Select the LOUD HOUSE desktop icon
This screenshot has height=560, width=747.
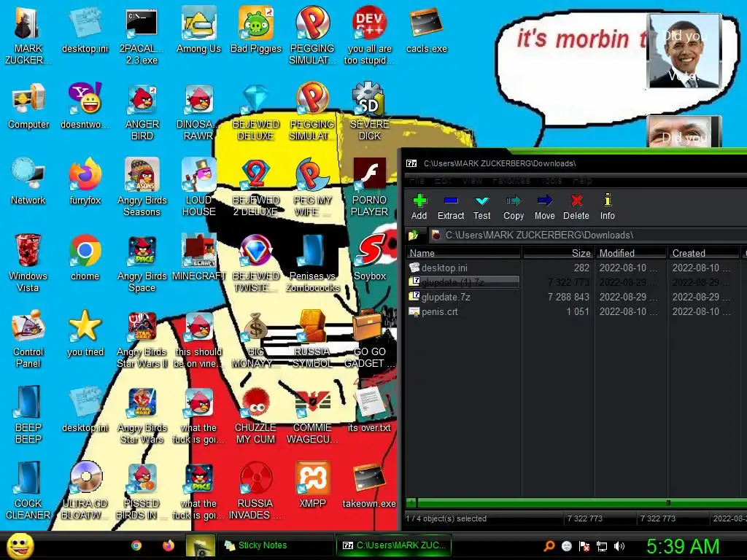198,187
